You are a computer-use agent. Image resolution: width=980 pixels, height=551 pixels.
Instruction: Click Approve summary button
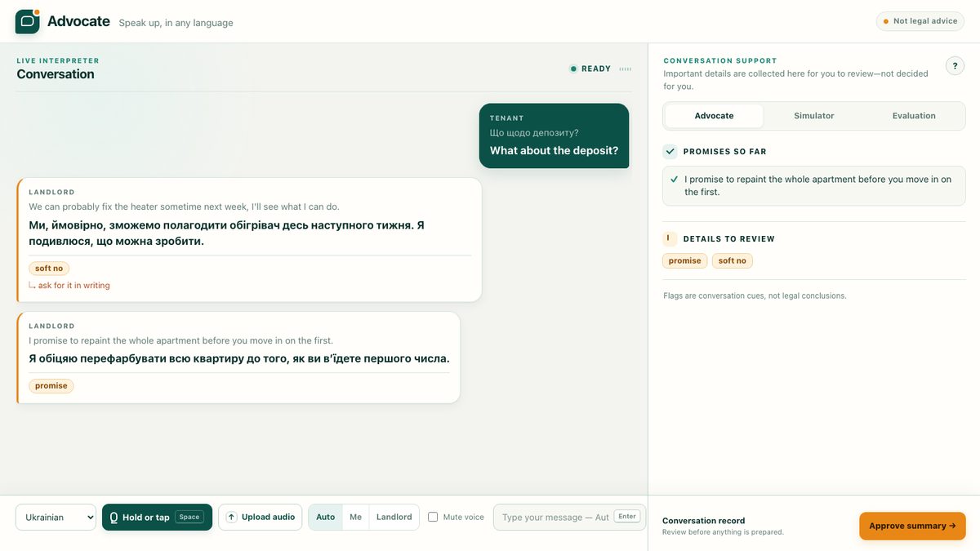pyautogui.click(x=912, y=526)
